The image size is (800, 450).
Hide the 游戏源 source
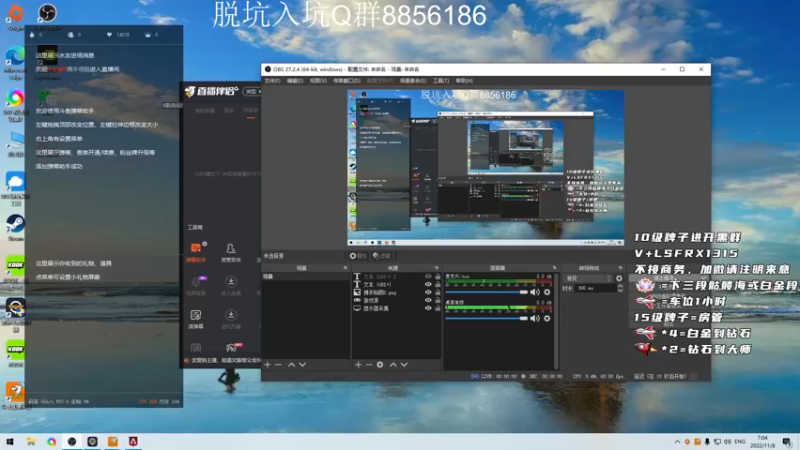click(428, 300)
